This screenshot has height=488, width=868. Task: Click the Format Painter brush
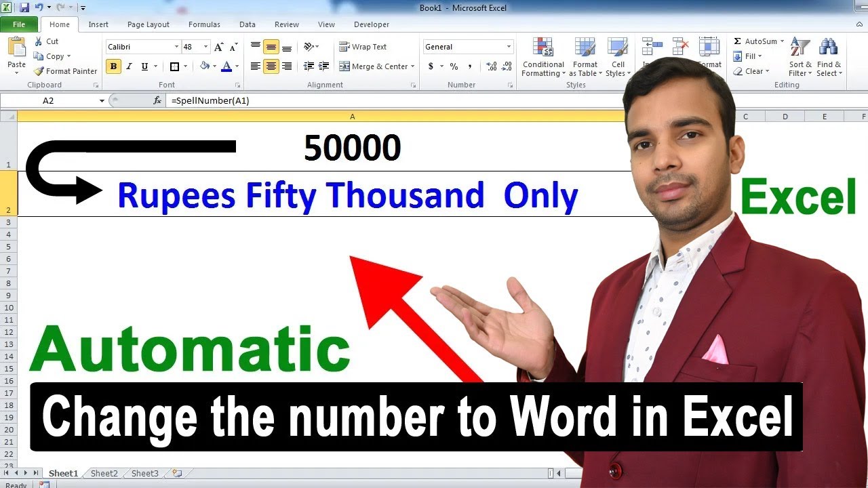click(39, 71)
